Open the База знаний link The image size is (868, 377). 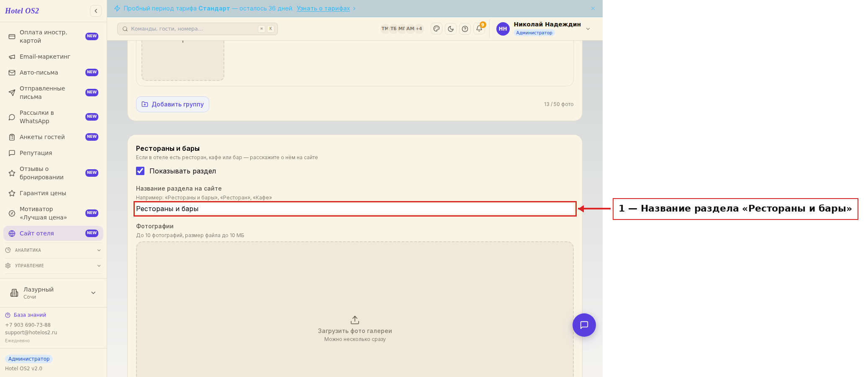click(30, 315)
